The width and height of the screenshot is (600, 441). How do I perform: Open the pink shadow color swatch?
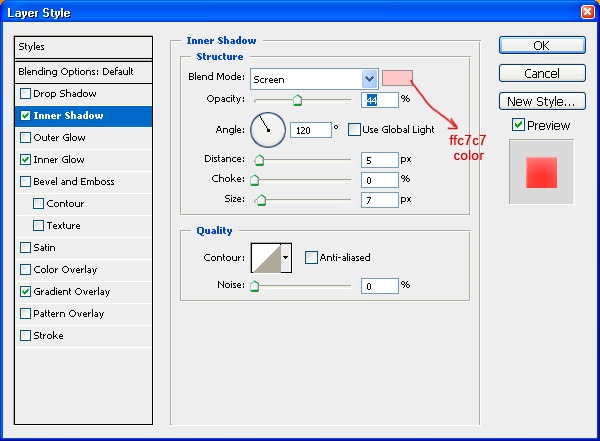point(397,78)
